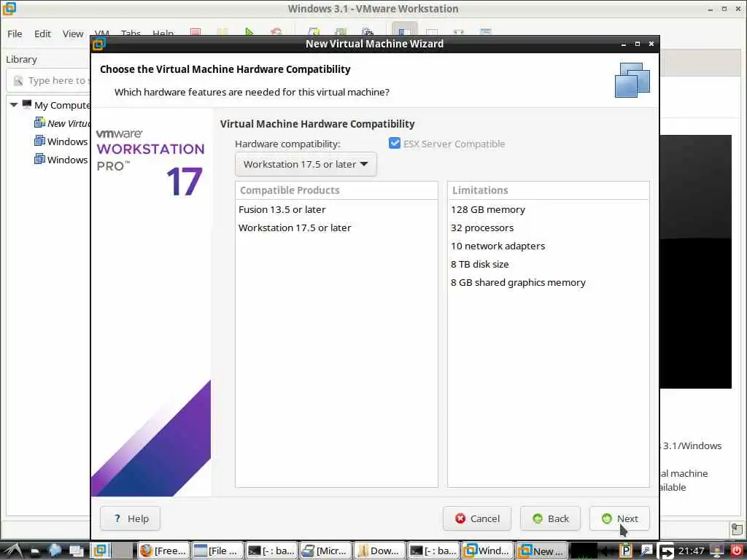Click the VMware launcher in the taskbar
The height and width of the screenshot is (560, 747).
tap(100, 551)
